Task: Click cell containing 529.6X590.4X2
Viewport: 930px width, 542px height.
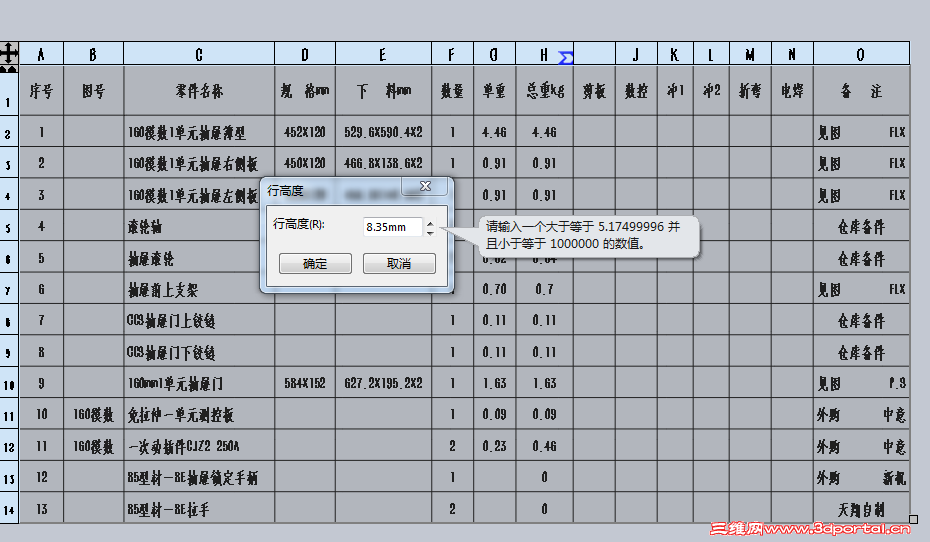Action: (383, 132)
